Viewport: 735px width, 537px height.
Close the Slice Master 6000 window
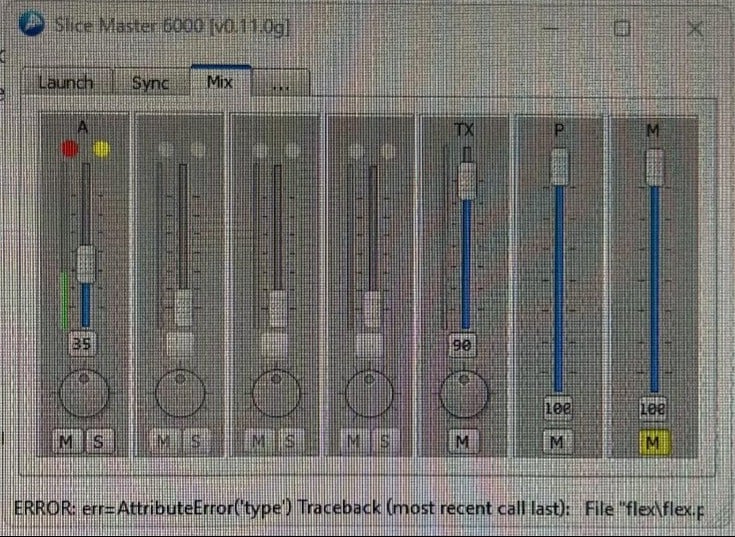tap(695, 29)
